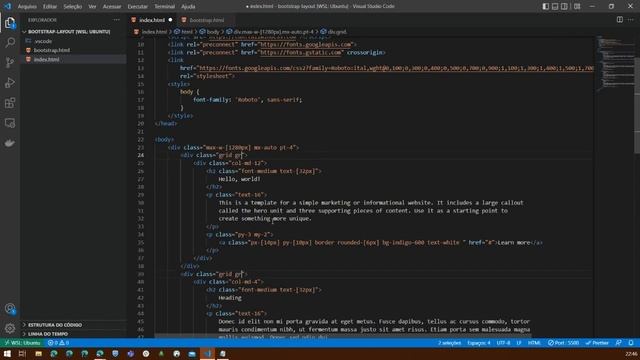Open the Arquivo menu

pyautogui.click(x=27, y=7)
